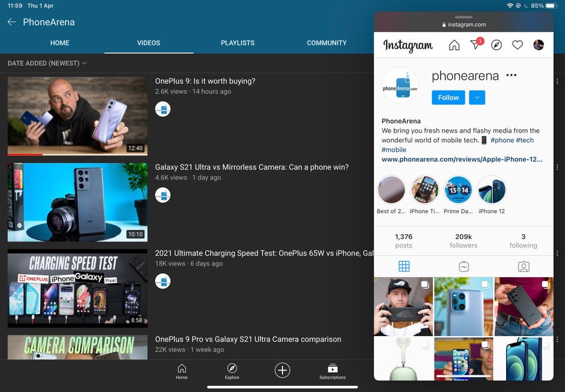Open Instagram post of hand holding black phone
The height and width of the screenshot is (392, 565).
pos(524,307)
